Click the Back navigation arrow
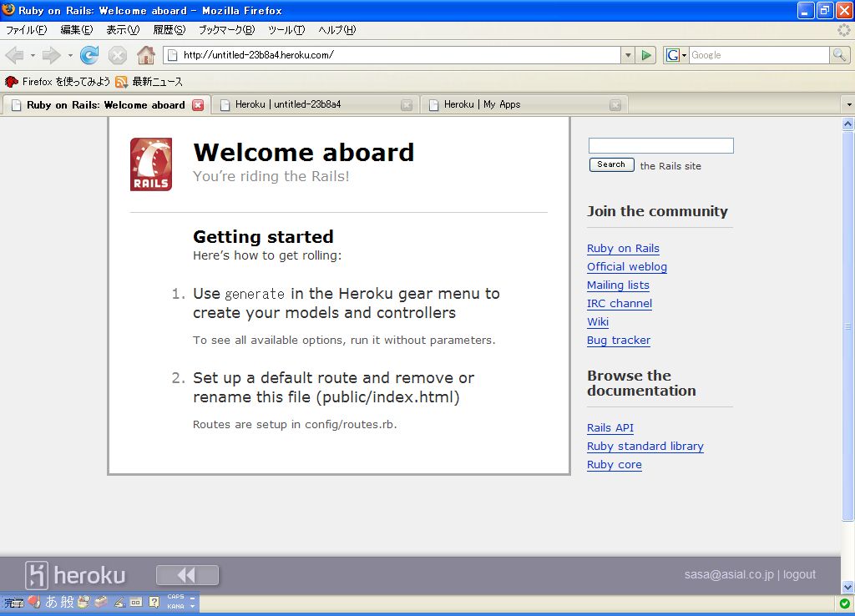Screen dimensions: 855x616 (14, 55)
